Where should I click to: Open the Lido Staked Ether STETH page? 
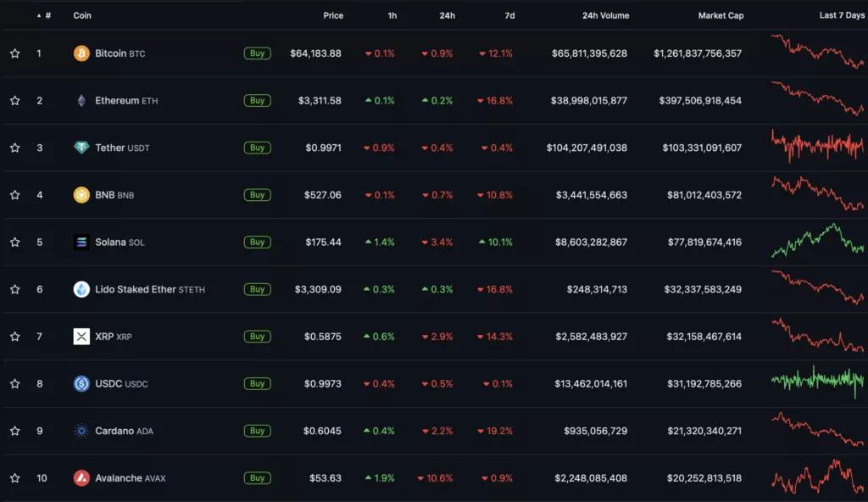(150, 289)
